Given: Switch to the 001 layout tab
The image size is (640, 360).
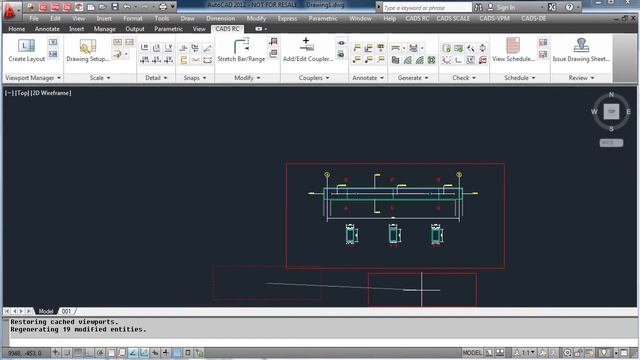Looking at the screenshot, I should [66, 311].
